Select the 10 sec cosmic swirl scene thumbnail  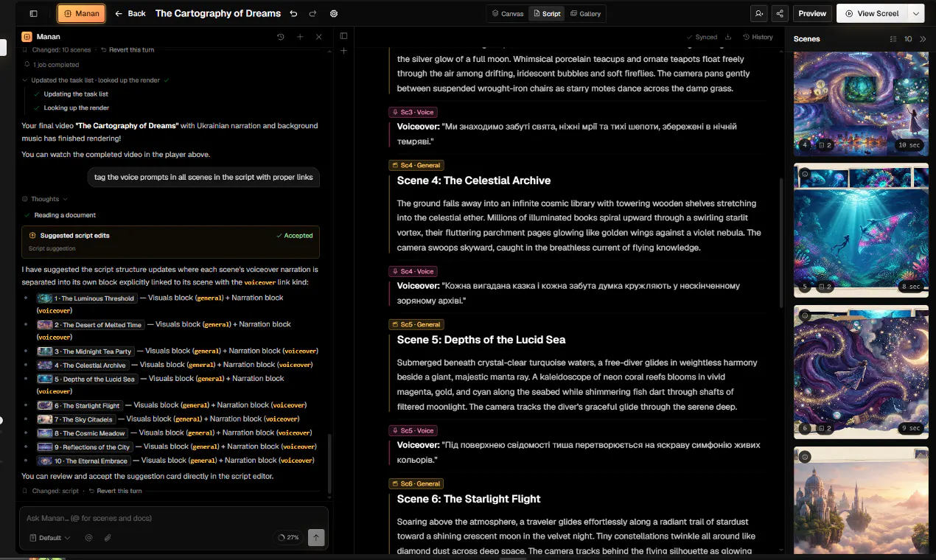click(x=861, y=104)
